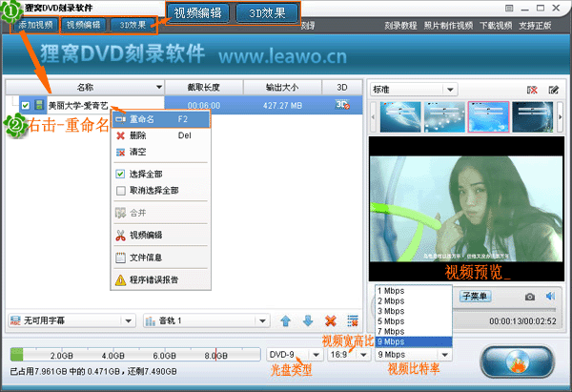Click the 添加视频 toolbar button
572x392 pixels.
(35, 25)
